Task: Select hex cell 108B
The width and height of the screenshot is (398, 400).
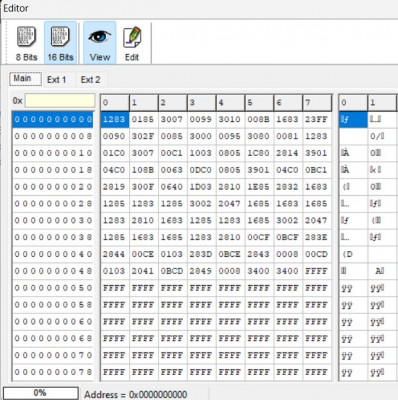Action: (x=144, y=170)
